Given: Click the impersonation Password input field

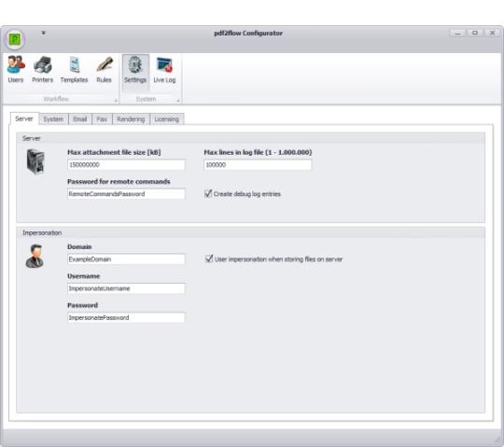Looking at the screenshot, I should pos(126,317).
